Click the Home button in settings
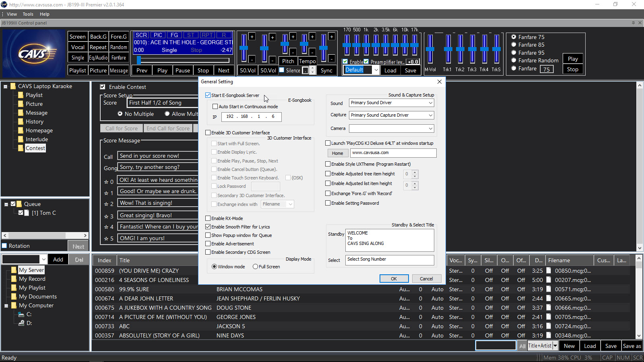The image size is (644, 362). [337, 153]
